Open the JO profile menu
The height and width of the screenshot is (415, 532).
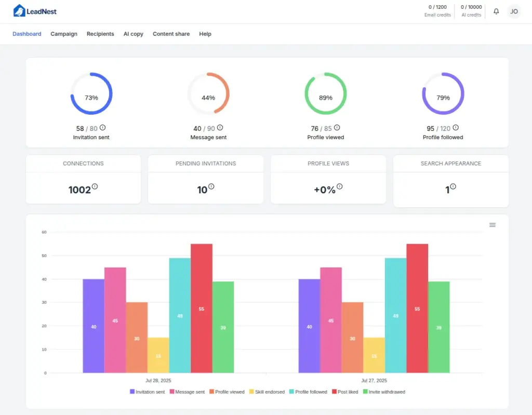[x=514, y=11]
